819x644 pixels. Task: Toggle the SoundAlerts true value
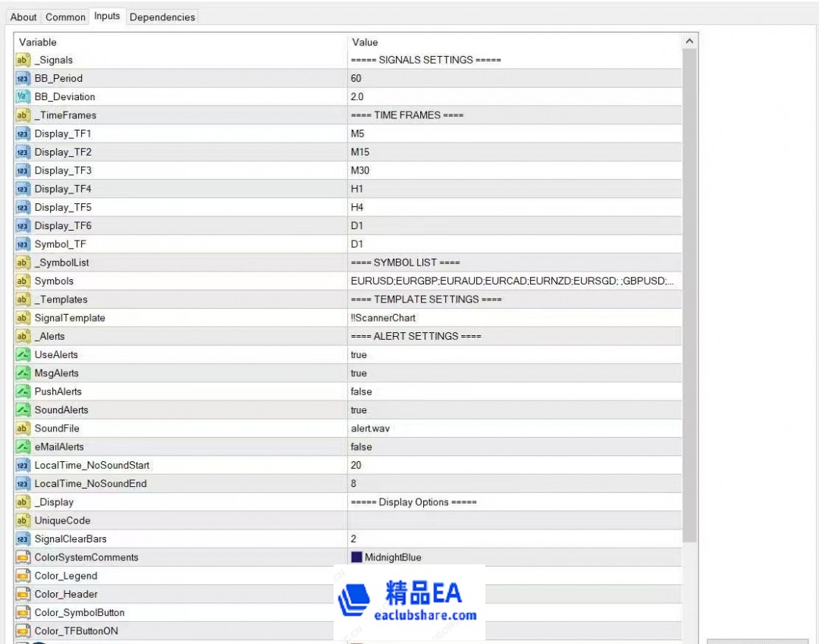click(359, 410)
